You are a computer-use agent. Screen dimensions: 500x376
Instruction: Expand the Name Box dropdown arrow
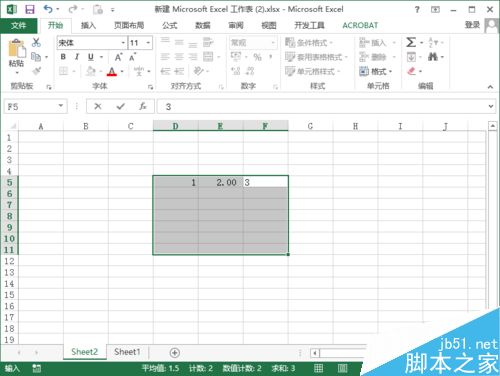pyautogui.click(x=61, y=106)
